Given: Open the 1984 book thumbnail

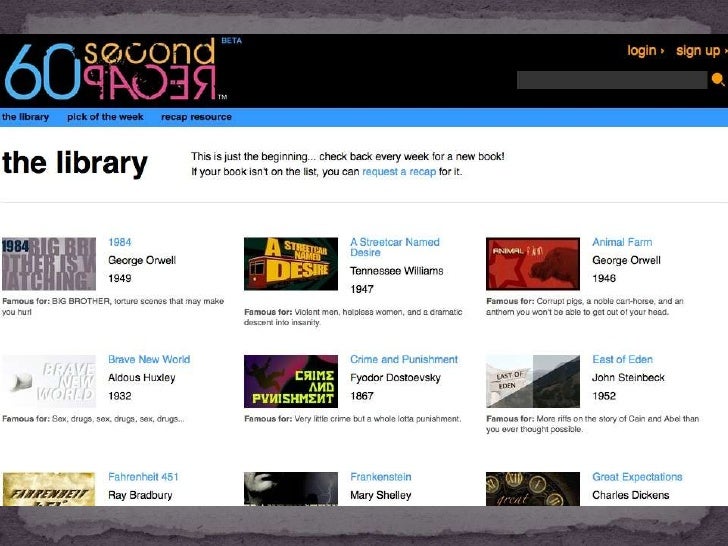Looking at the screenshot, I should (x=49, y=264).
